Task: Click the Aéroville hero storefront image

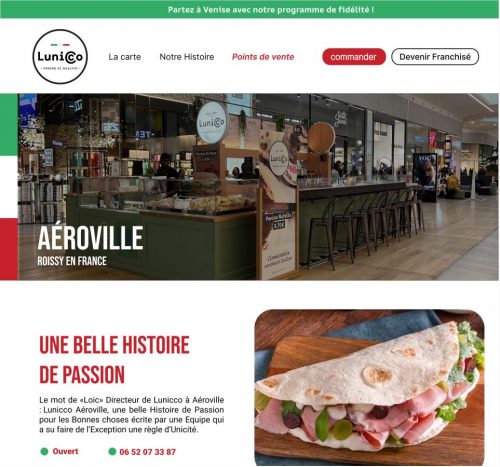Action: click(x=258, y=187)
